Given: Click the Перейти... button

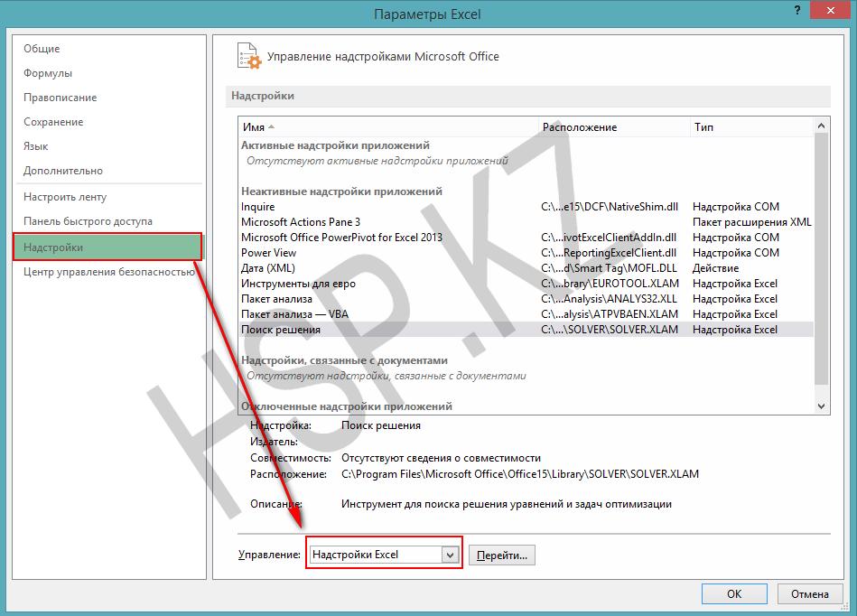Looking at the screenshot, I should click(502, 555).
